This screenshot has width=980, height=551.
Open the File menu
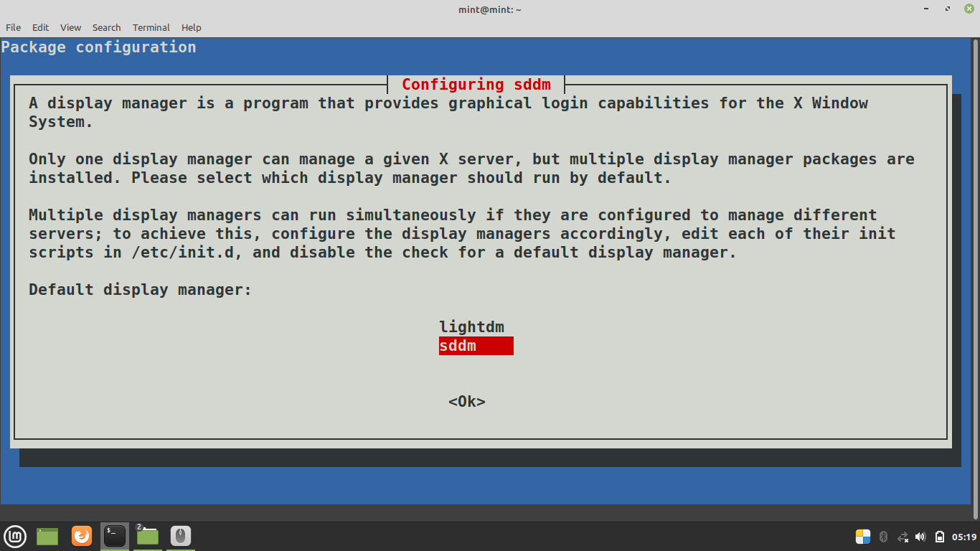[13, 27]
